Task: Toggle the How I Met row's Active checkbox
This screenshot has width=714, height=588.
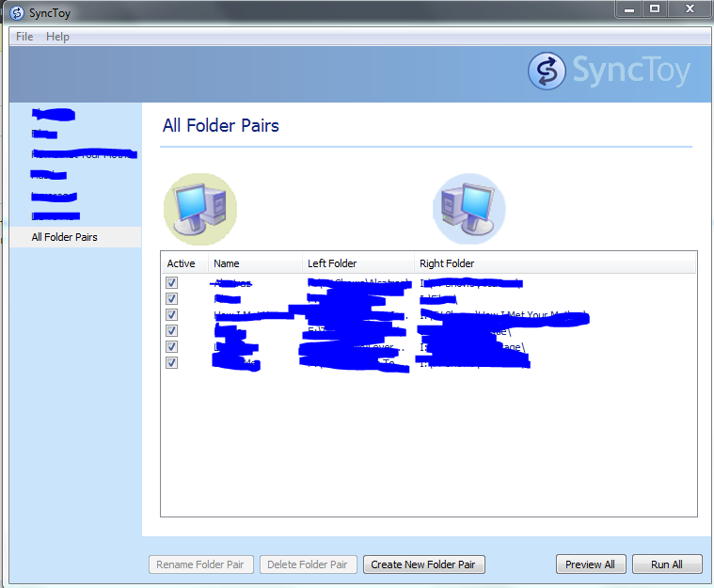Action: tap(171, 315)
